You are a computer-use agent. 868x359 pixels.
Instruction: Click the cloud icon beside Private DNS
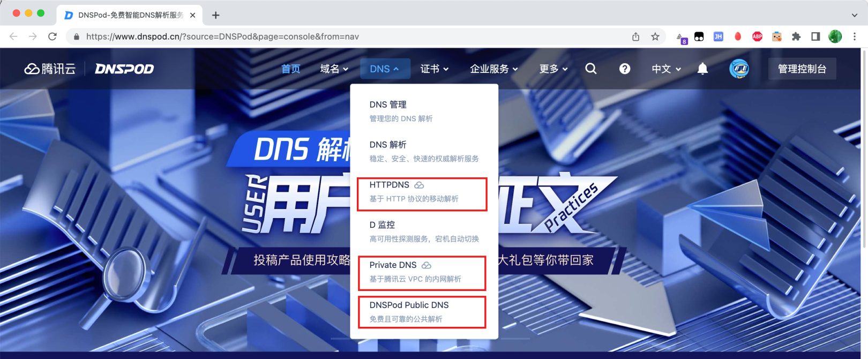point(426,265)
